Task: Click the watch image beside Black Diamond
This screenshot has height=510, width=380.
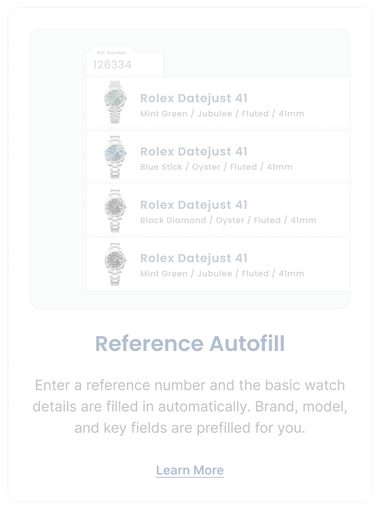Action: coord(115,210)
